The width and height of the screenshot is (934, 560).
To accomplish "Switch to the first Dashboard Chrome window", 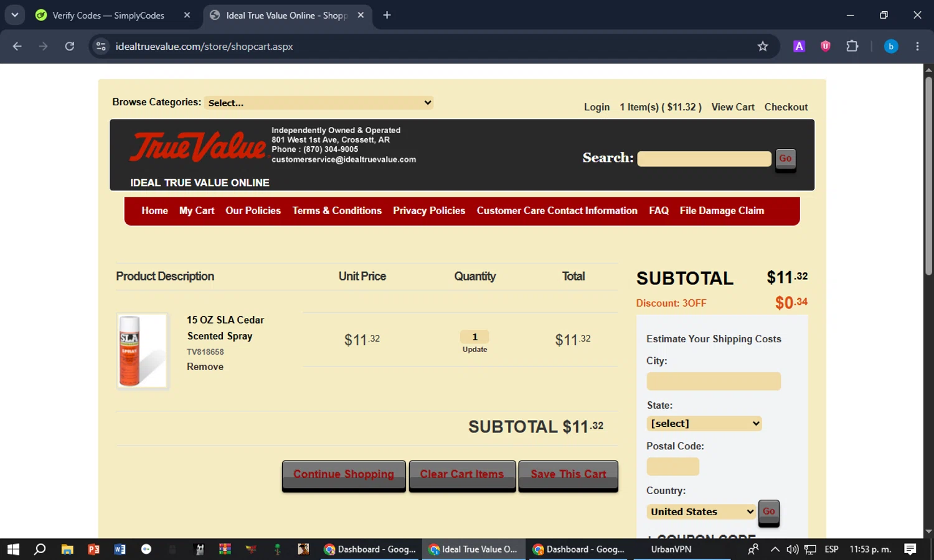I will 370,549.
